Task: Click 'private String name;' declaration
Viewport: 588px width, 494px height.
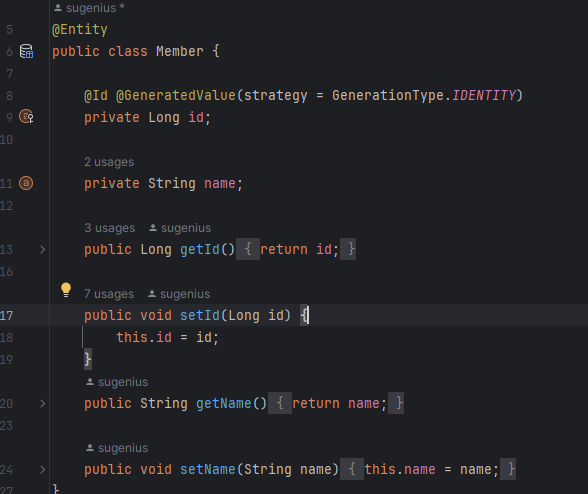Action: click(164, 183)
